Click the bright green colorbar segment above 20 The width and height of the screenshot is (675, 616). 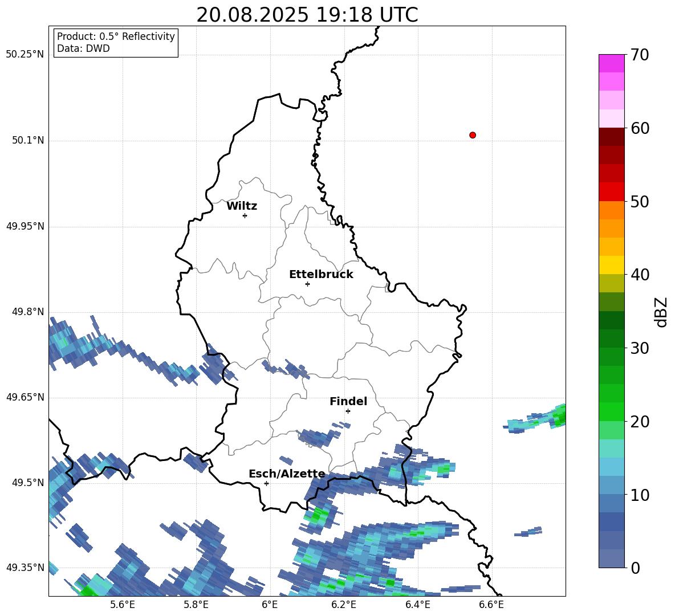click(611, 411)
